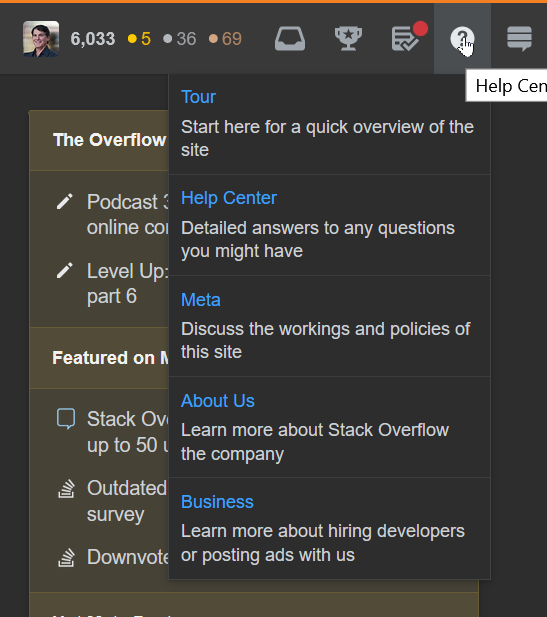Click 'Learn more about hiring developers' text
Image resolution: width=547 pixels, height=617 pixels.
tap(323, 543)
